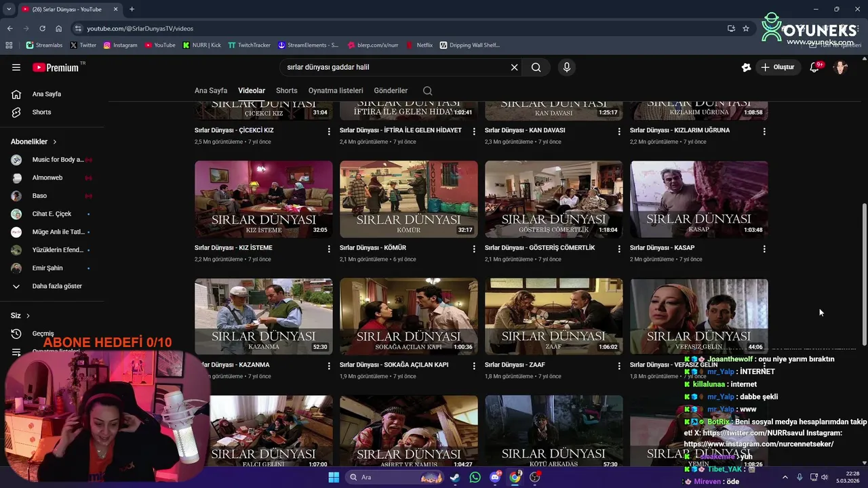This screenshot has width=868, height=488.
Task: Play the KIZ İSTEME video thumbnail
Action: coord(264,199)
